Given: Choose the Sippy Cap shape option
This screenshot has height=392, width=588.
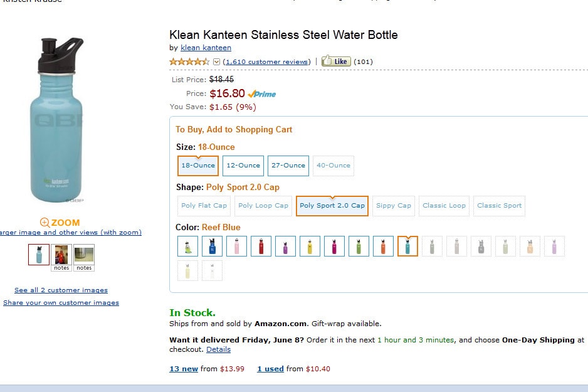Looking at the screenshot, I should click(x=394, y=206).
